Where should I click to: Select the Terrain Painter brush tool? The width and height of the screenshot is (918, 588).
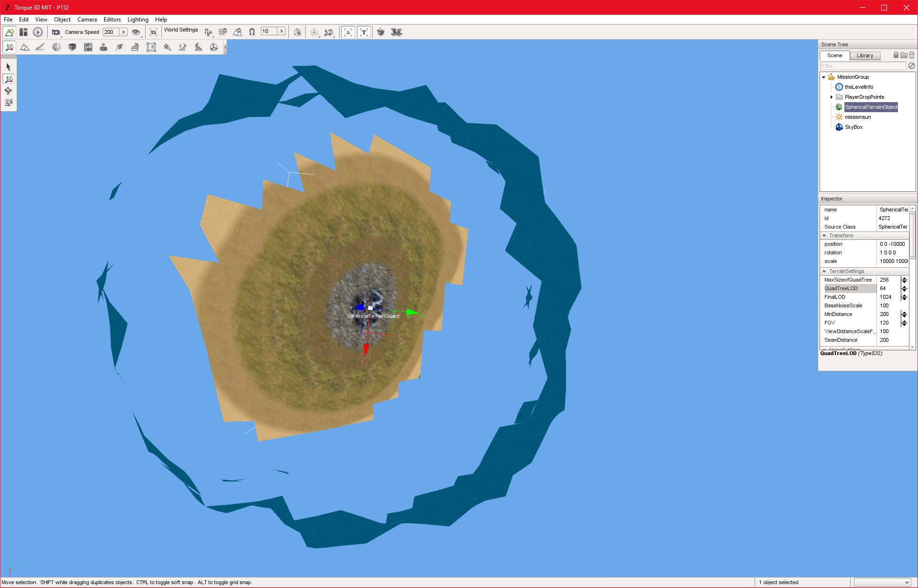click(x=41, y=47)
